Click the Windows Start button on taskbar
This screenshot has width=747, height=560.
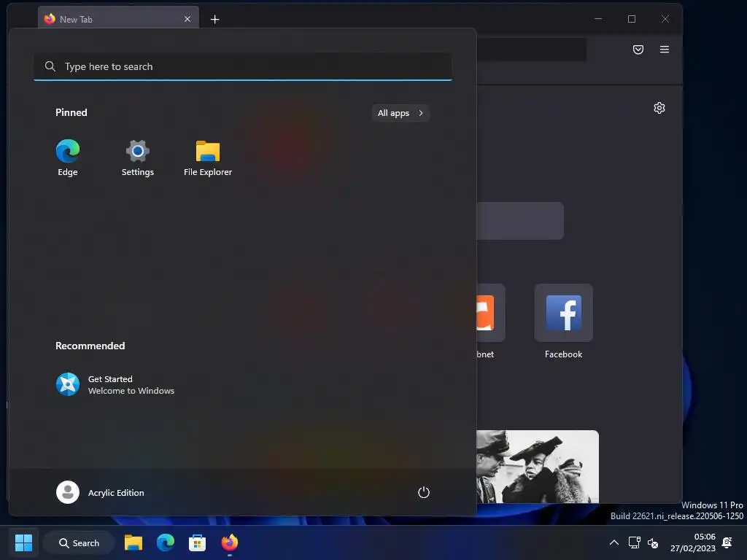(23, 542)
